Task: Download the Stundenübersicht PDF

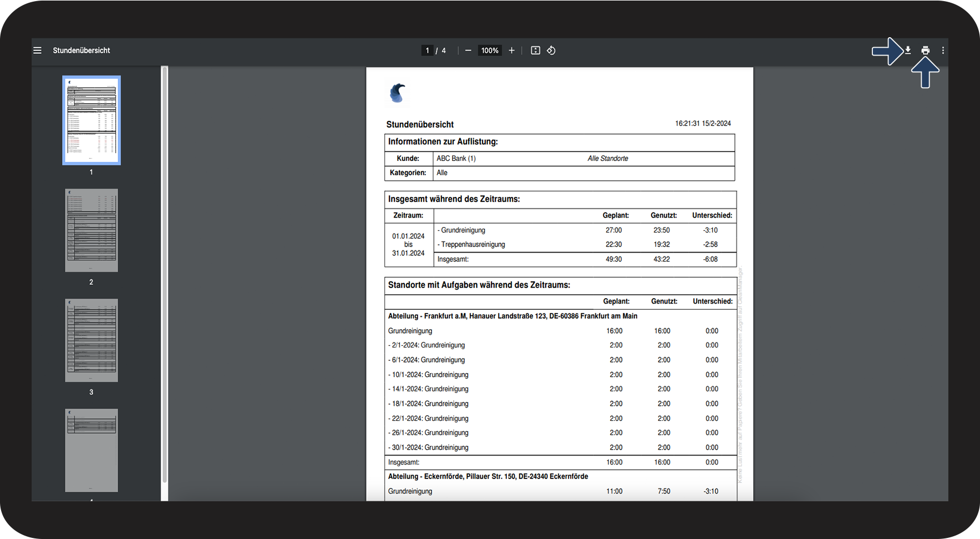Action: pos(908,51)
